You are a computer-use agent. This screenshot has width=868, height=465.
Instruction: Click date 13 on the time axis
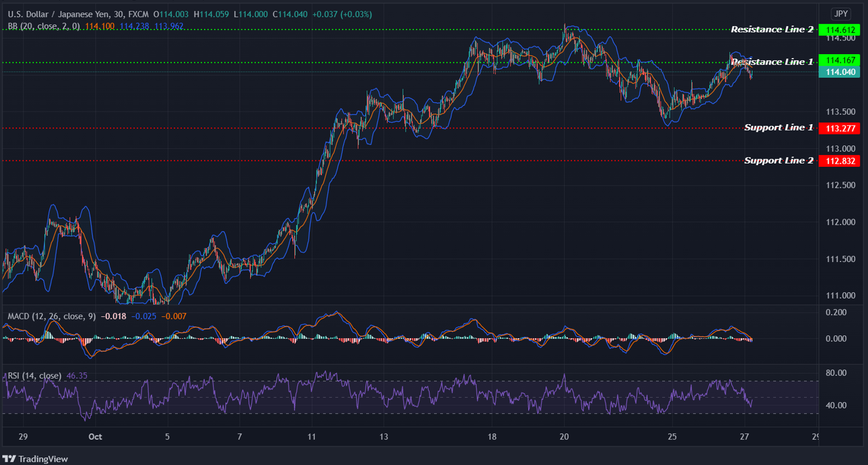[x=384, y=437]
